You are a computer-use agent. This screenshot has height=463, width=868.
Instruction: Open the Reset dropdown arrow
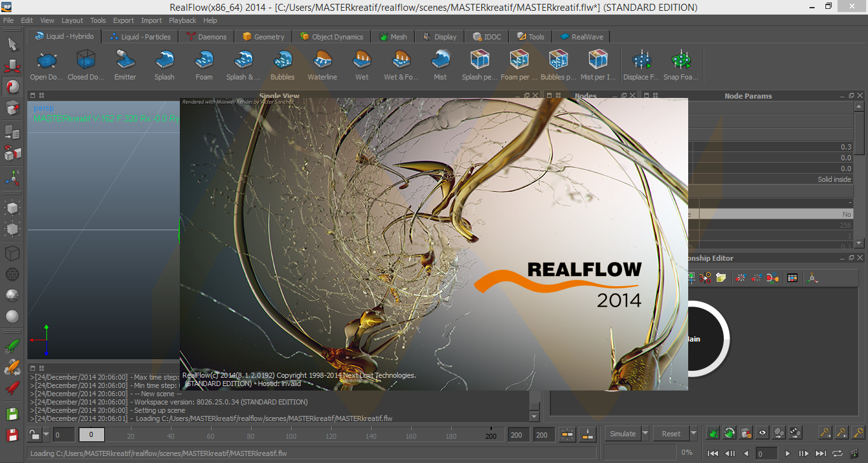[693, 434]
